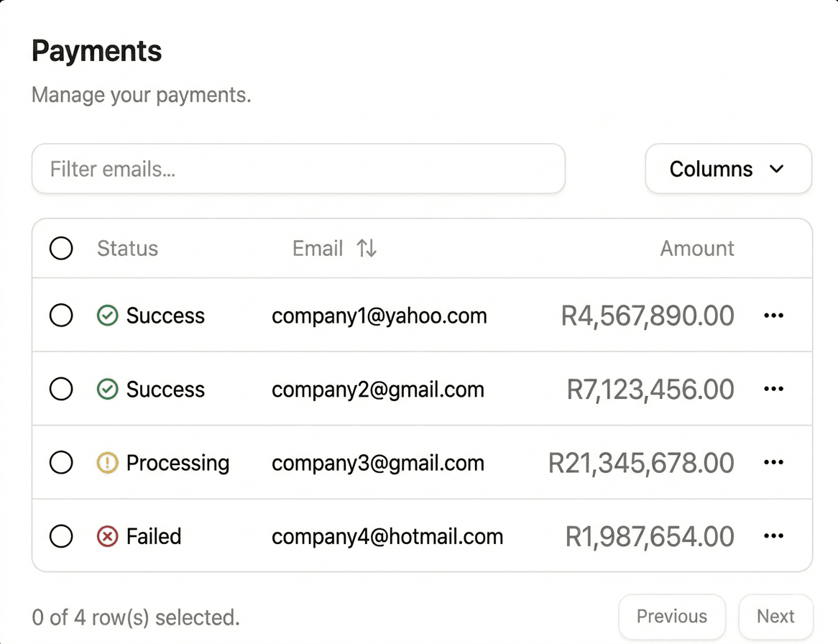Sort emails using the arrows icon
Image resolution: width=838 pixels, height=644 pixels.
tap(366, 248)
